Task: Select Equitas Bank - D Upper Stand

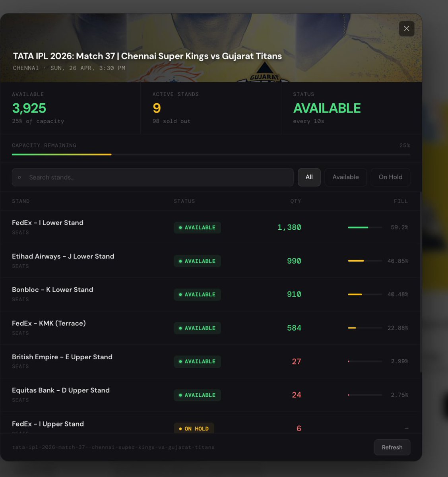Action: pyautogui.click(x=210, y=395)
